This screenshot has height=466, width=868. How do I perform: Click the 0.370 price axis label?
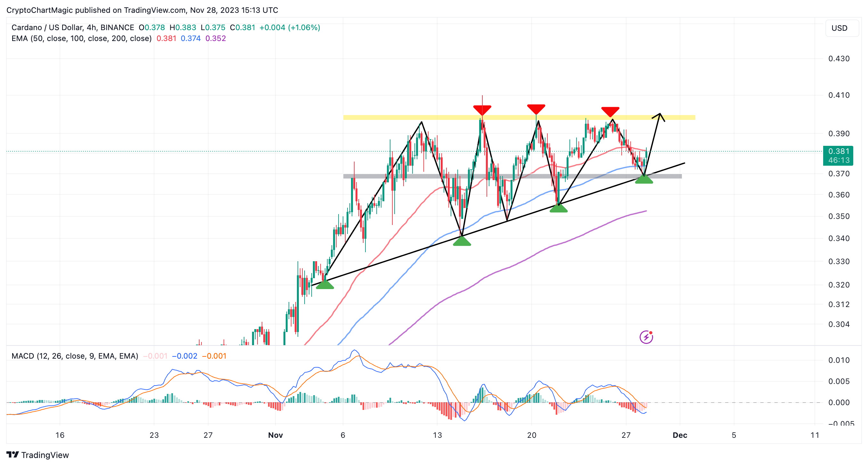pos(839,174)
